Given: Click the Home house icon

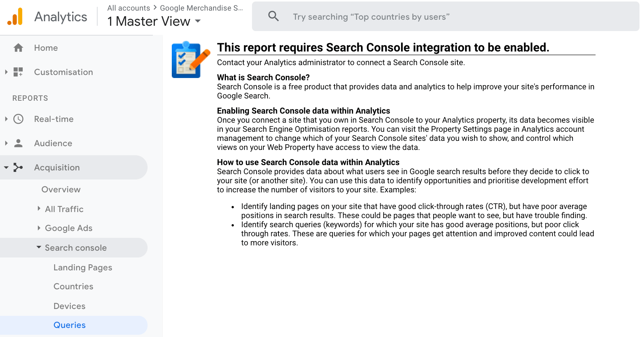Looking at the screenshot, I should pos(18,48).
